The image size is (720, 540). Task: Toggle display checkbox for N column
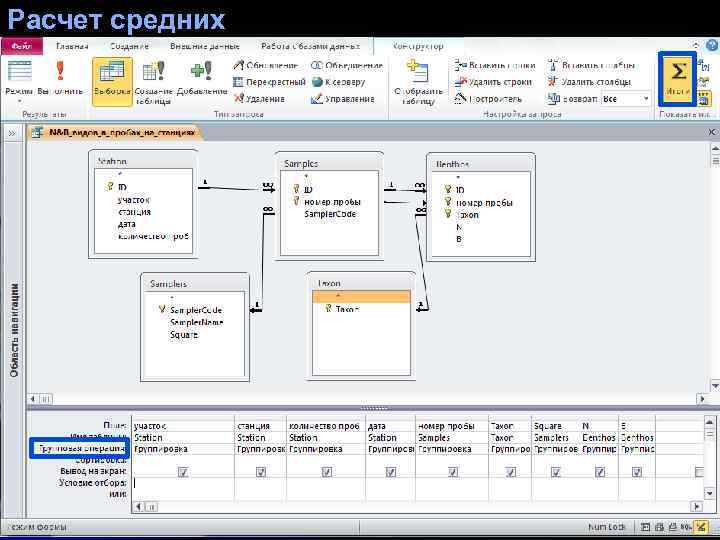(599, 472)
